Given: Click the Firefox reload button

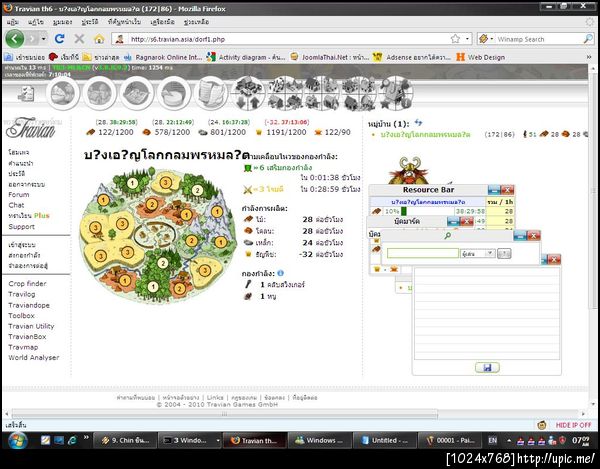Looking at the screenshot, I should tap(59, 39).
